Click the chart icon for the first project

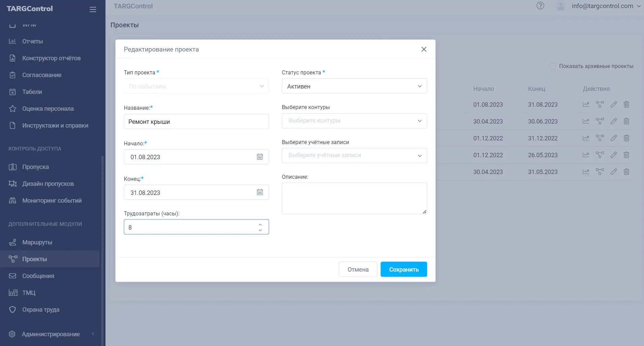coord(586,104)
